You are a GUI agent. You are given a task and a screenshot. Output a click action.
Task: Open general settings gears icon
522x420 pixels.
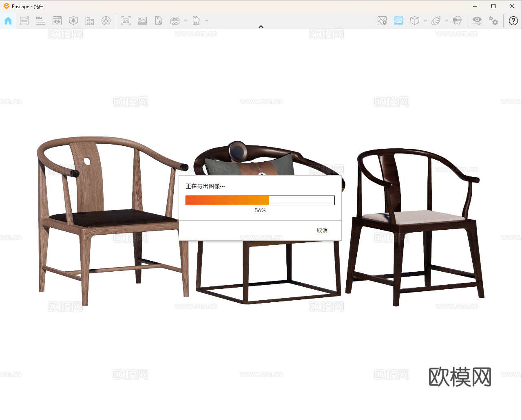click(x=493, y=21)
